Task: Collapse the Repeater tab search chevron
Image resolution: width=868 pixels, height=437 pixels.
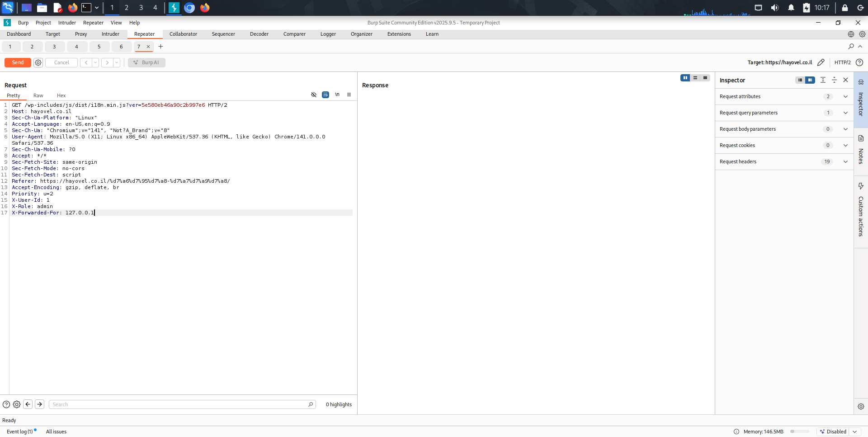Action: 860,46
